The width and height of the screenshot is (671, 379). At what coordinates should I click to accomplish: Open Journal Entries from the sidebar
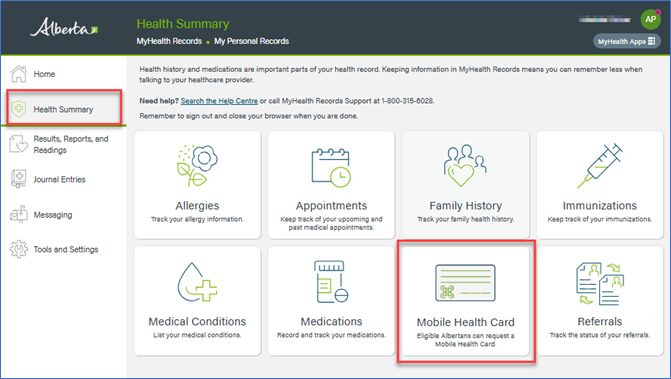click(59, 179)
